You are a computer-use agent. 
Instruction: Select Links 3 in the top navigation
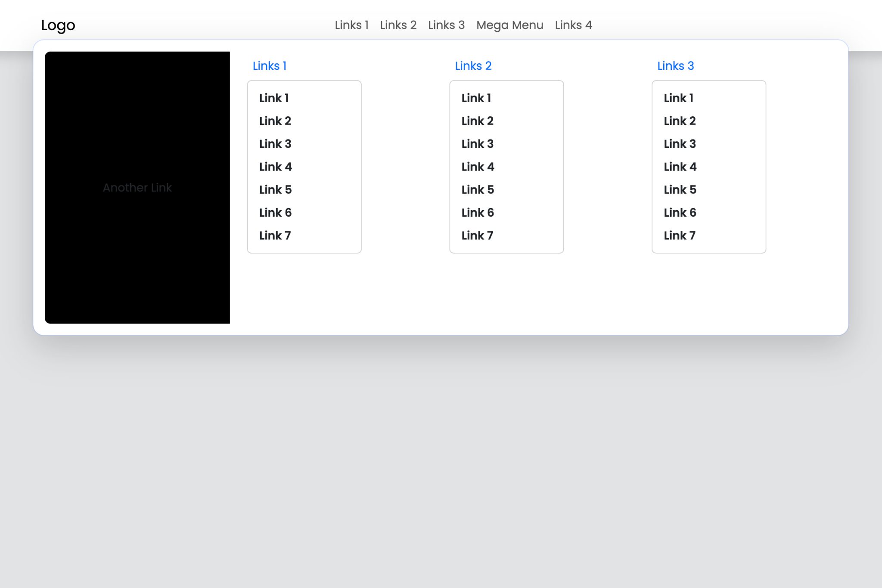click(446, 25)
